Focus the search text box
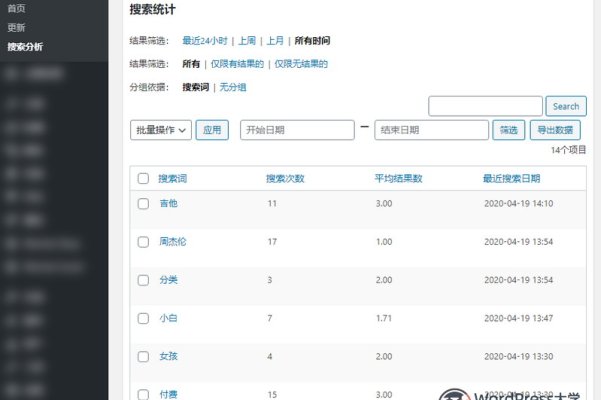This screenshot has height=400, width=601. point(485,106)
